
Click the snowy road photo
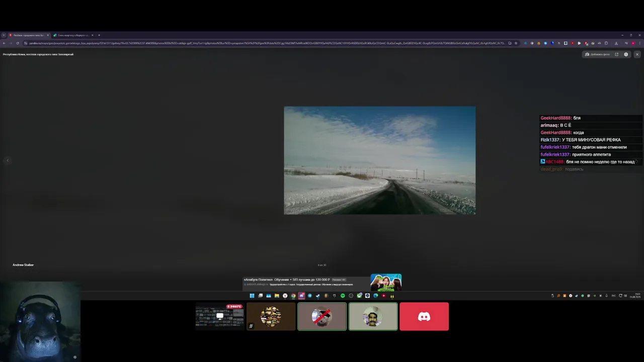click(x=379, y=160)
